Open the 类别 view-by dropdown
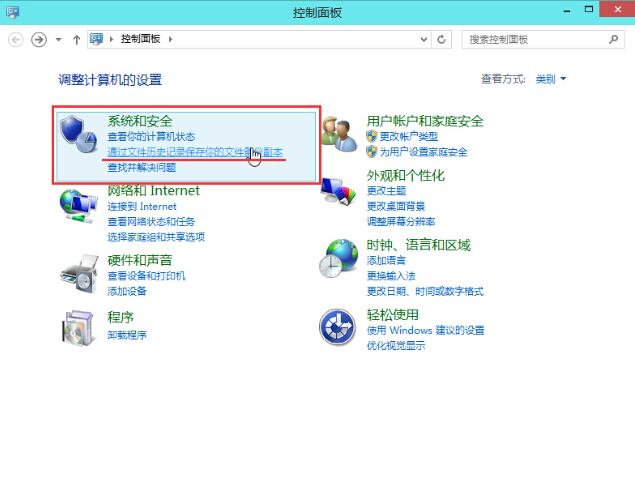The image size is (635, 477). 550,79
